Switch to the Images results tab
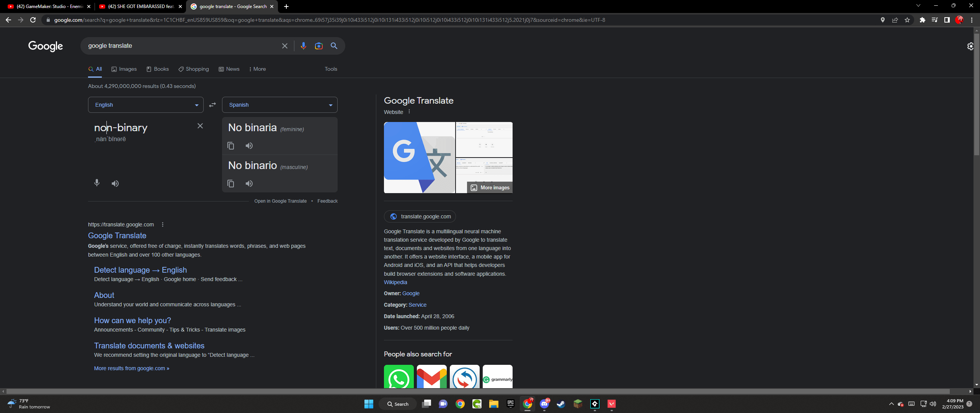Screen dimensions: 980x413 (x=124, y=69)
